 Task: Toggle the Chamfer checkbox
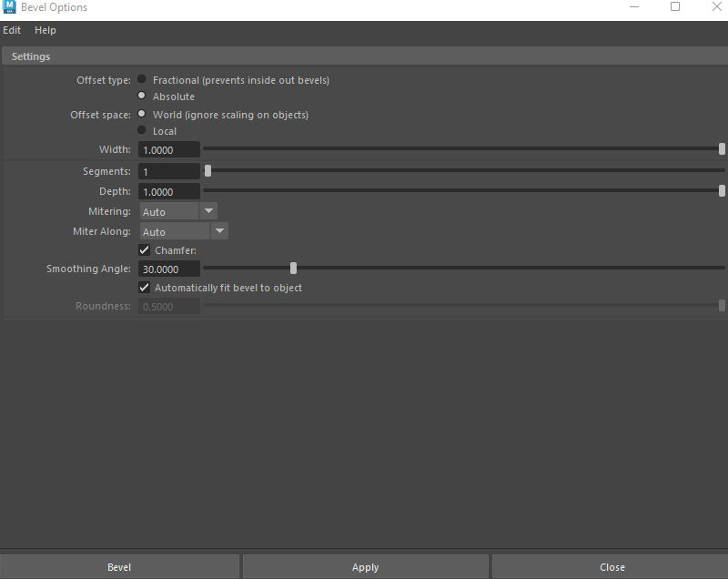(x=145, y=250)
